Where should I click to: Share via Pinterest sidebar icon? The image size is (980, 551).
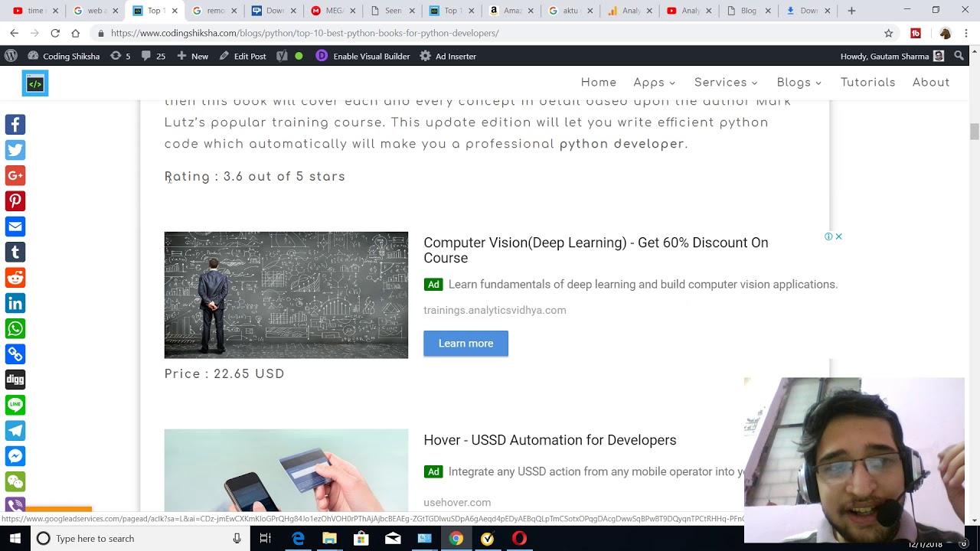tap(15, 201)
